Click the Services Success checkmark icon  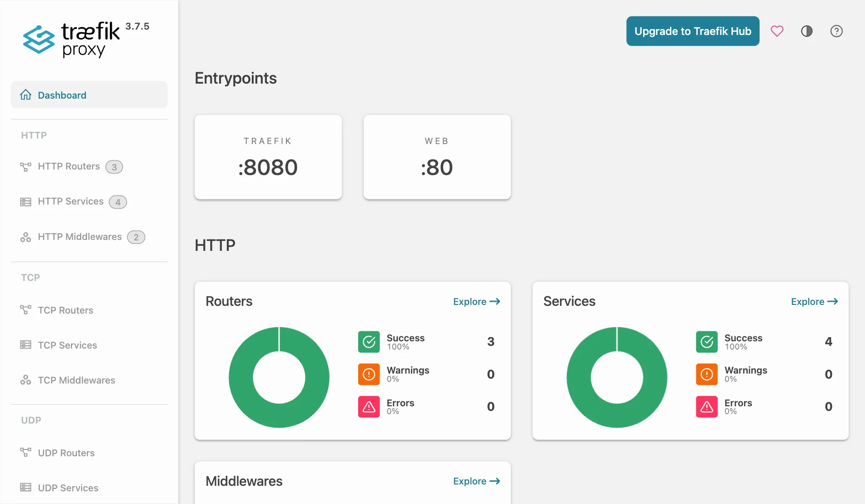pyautogui.click(x=707, y=342)
